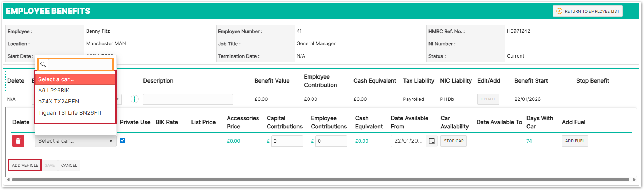Click the green info icon beside description
The height and width of the screenshot is (190, 644).
(135, 99)
